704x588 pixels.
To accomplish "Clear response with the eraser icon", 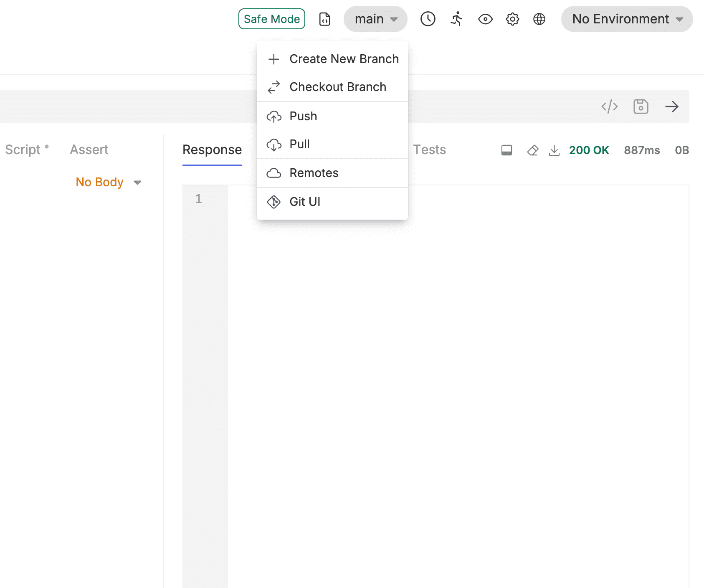I will click(533, 150).
